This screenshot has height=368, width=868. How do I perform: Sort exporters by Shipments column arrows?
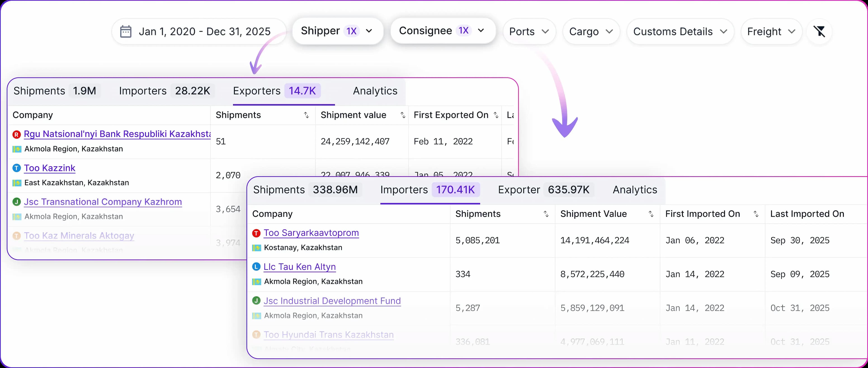pyautogui.click(x=306, y=115)
